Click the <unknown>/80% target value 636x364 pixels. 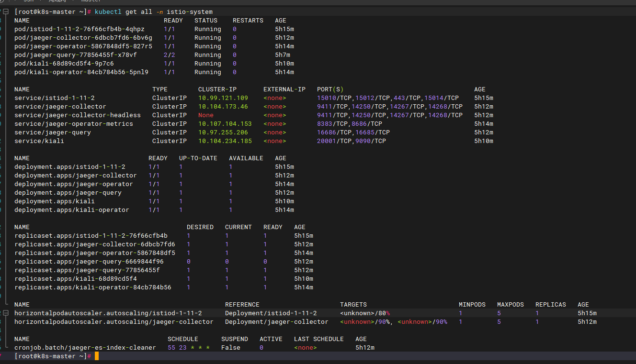(365, 313)
